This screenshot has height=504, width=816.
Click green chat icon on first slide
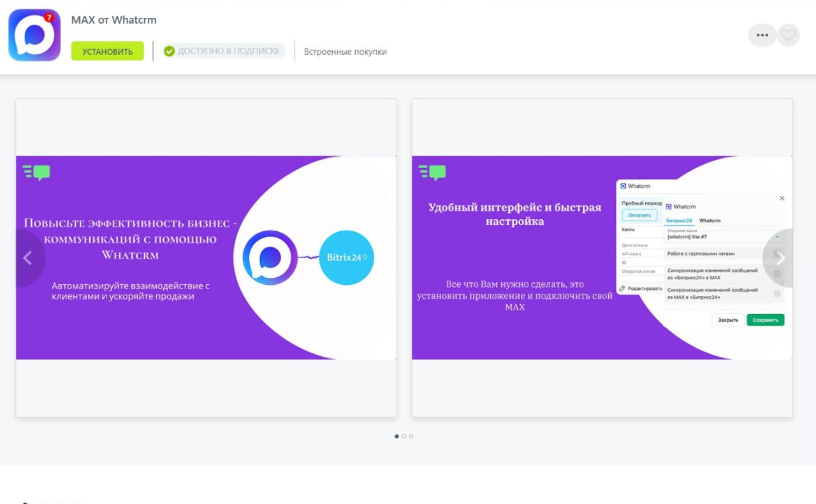(x=37, y=172)
